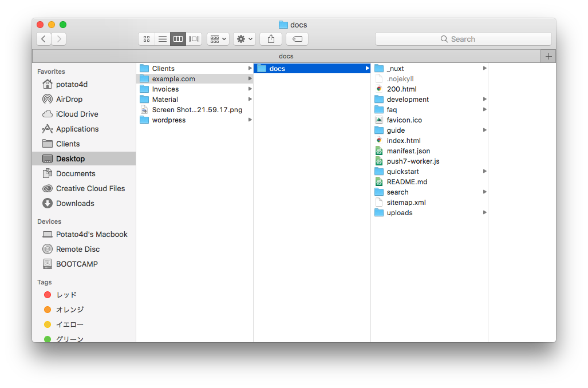Open the item arrangement dropdown
Screen dimensions: 588x388
click(x=218, y=39)
